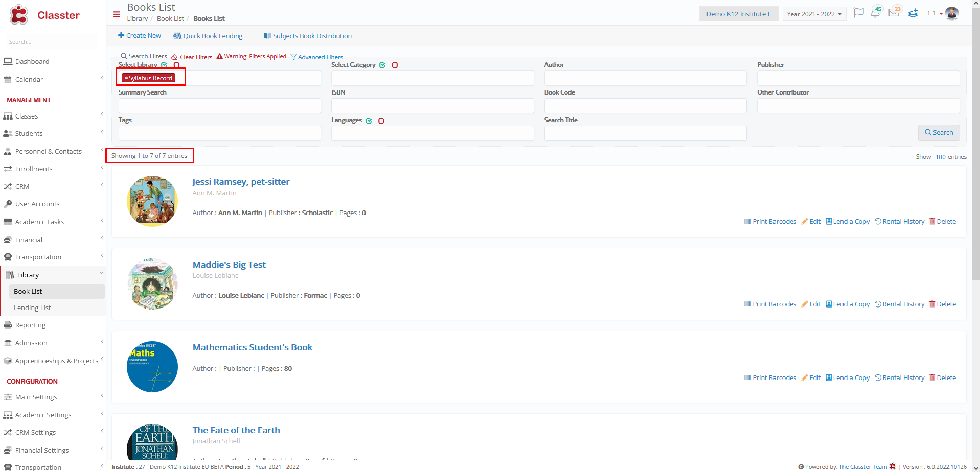Click into the ISBN filter field

tap(432, 106)
